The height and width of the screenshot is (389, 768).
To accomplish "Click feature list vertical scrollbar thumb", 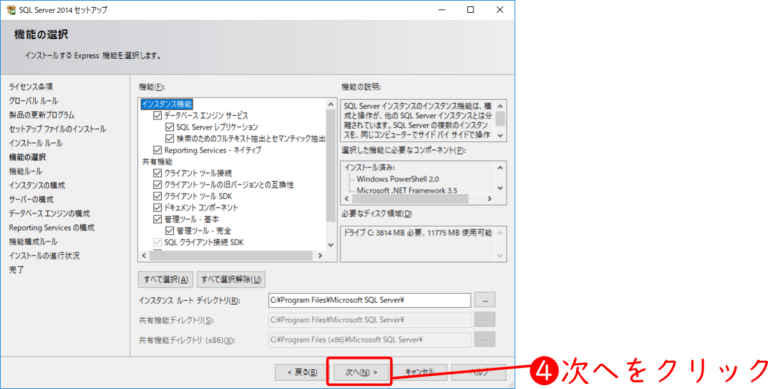I will (x=331, y=165).
